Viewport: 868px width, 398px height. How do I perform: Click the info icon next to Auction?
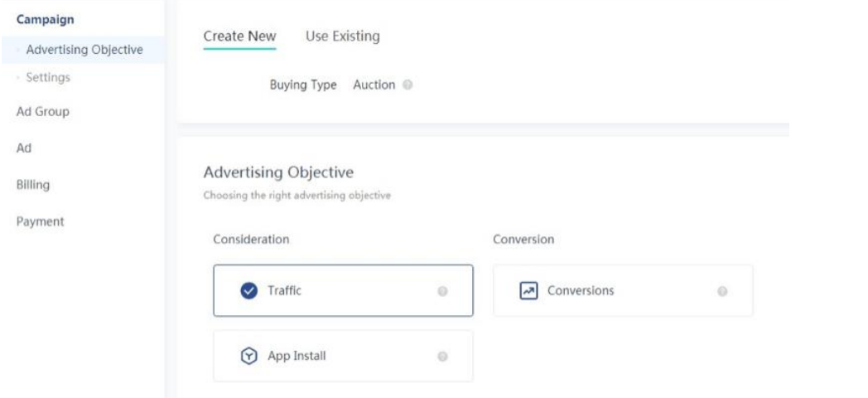[407, 85]
